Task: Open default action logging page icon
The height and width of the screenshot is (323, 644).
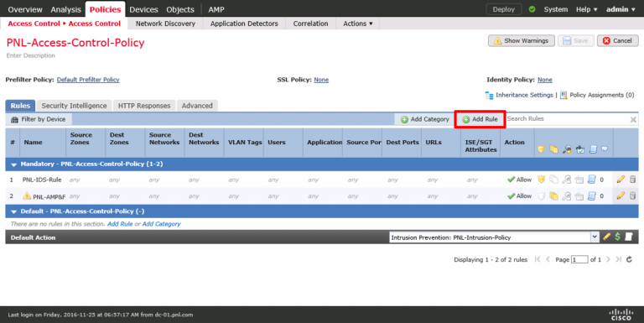Action: point(629,237)
